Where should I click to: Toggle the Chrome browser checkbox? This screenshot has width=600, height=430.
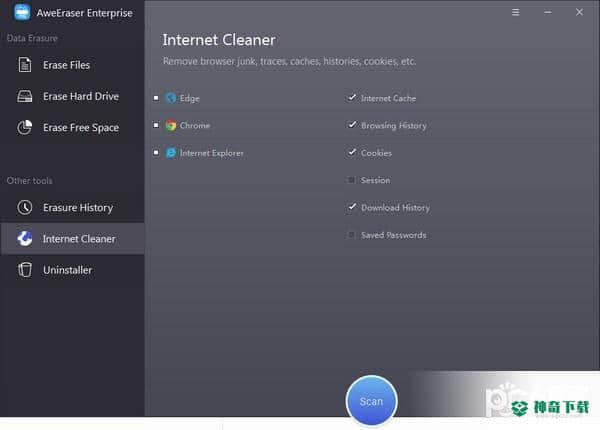point(156,125)
